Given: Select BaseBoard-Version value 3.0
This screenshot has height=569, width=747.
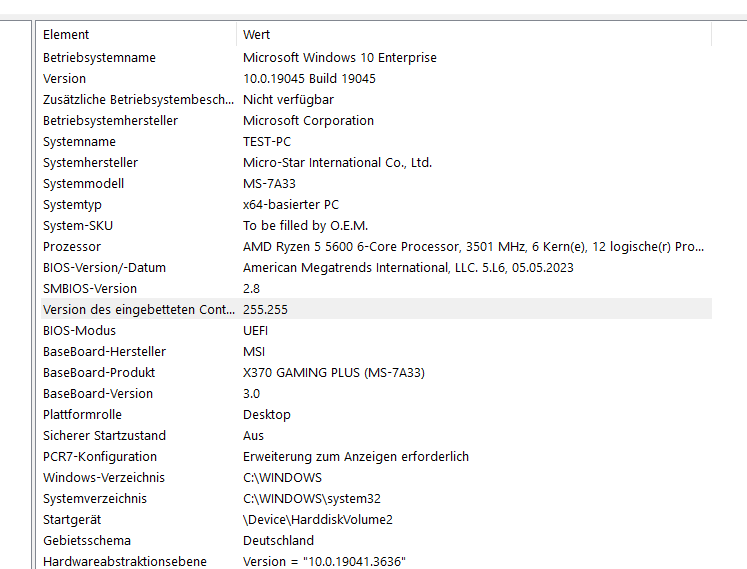Looking at the screenshot, I should (251, 393).
